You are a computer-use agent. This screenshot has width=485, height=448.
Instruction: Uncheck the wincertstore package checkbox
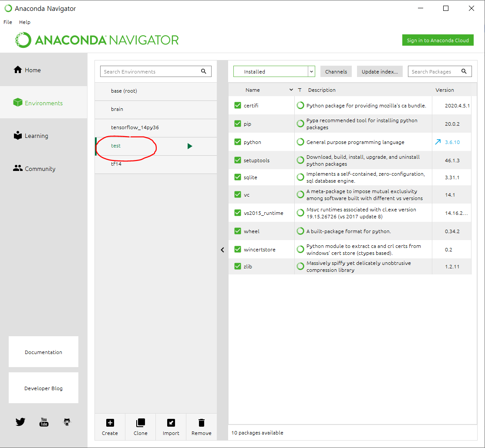tap(238, 249)
